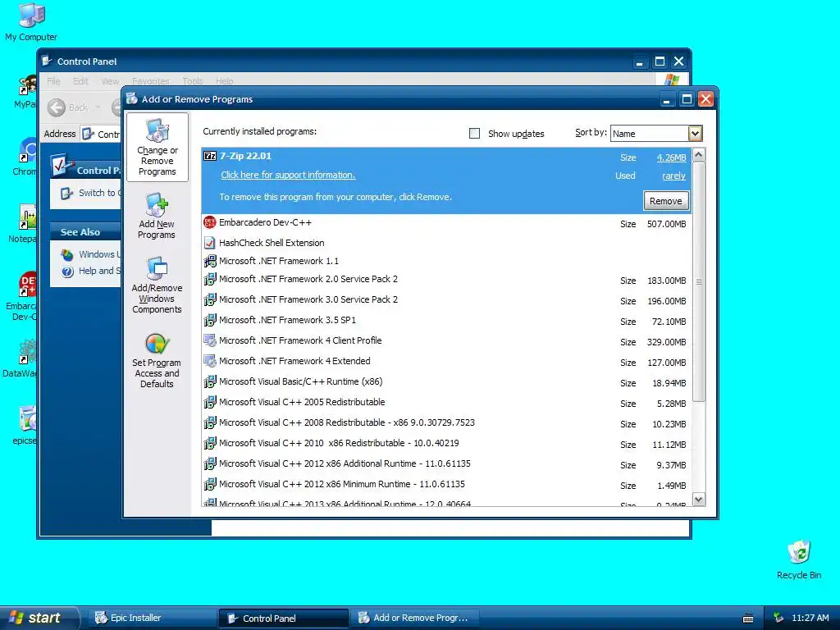Click scroll up arrow of programs list
Viewport: 840px width, 630px height.
pos(699,155)
